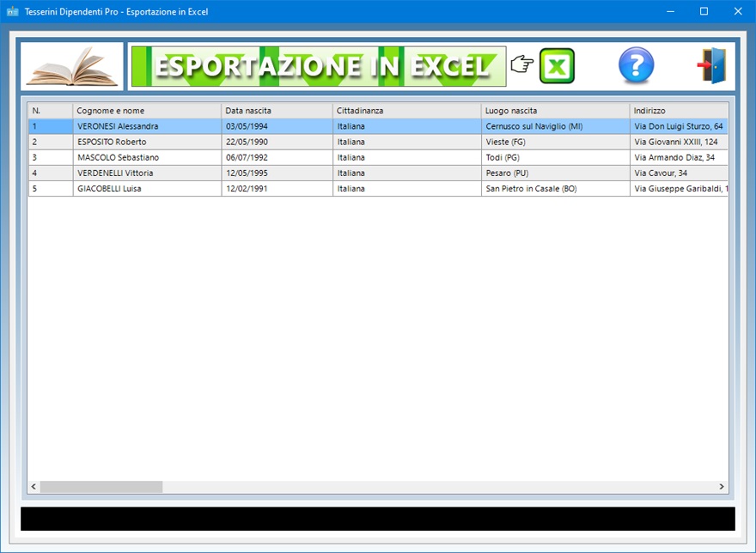
Task: Minimize the Tesserini Dipendenti Pro window
Action: coord(670,11)
